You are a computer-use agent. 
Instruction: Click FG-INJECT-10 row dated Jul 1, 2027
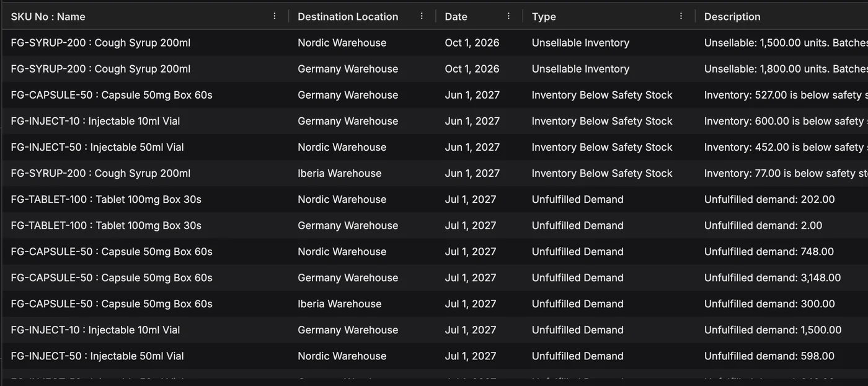pyautogui.click(x=434, y=330)
